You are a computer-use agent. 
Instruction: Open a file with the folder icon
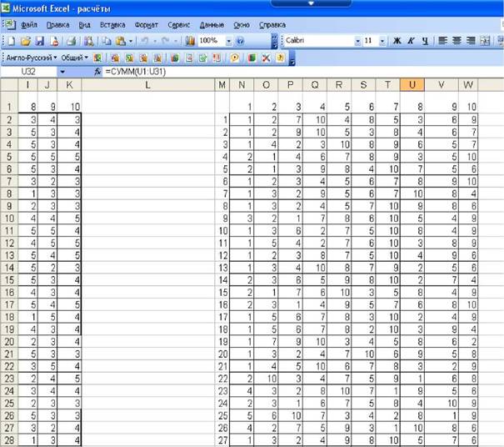tap(25, 41)
